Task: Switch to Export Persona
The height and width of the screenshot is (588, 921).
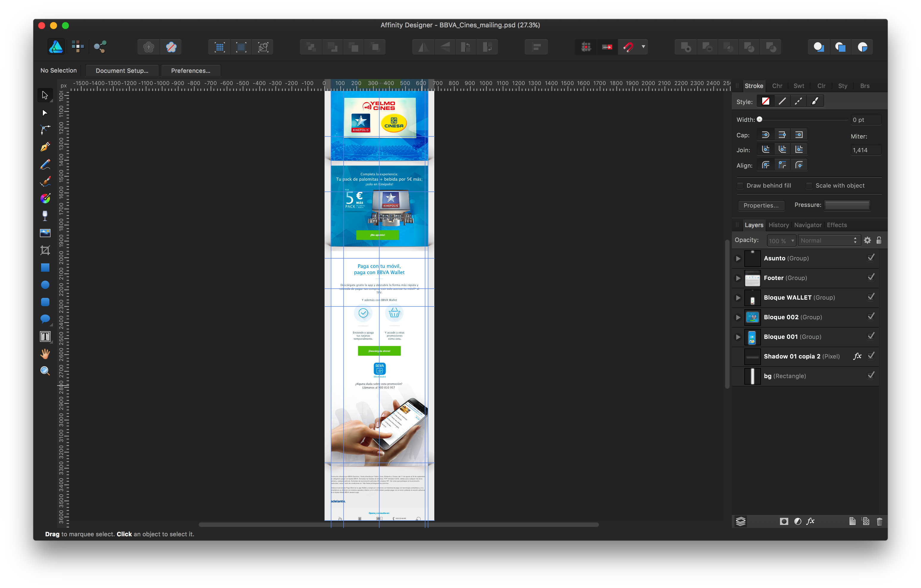Action: point(100,47)
